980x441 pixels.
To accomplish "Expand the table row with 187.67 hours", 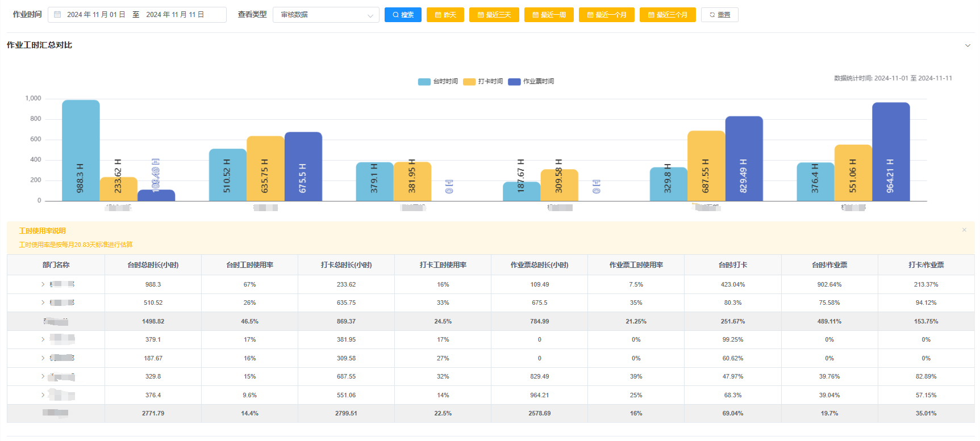I will (x=43, y=358).
